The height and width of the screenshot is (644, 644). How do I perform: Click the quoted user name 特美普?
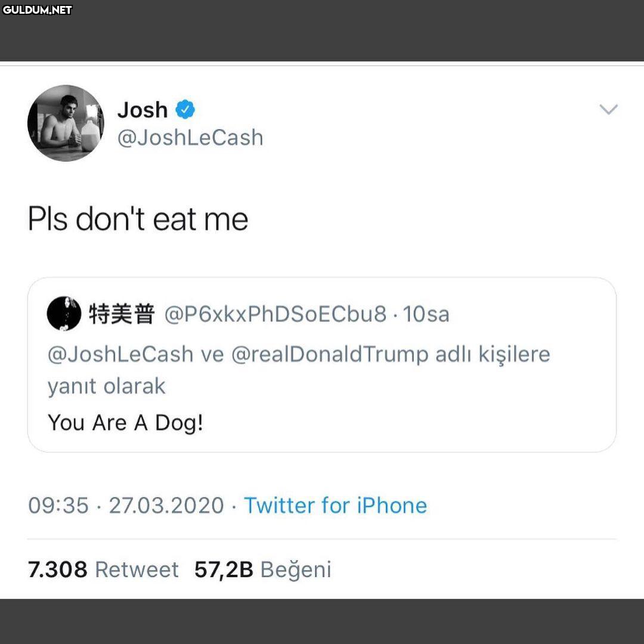coord(122,314)
